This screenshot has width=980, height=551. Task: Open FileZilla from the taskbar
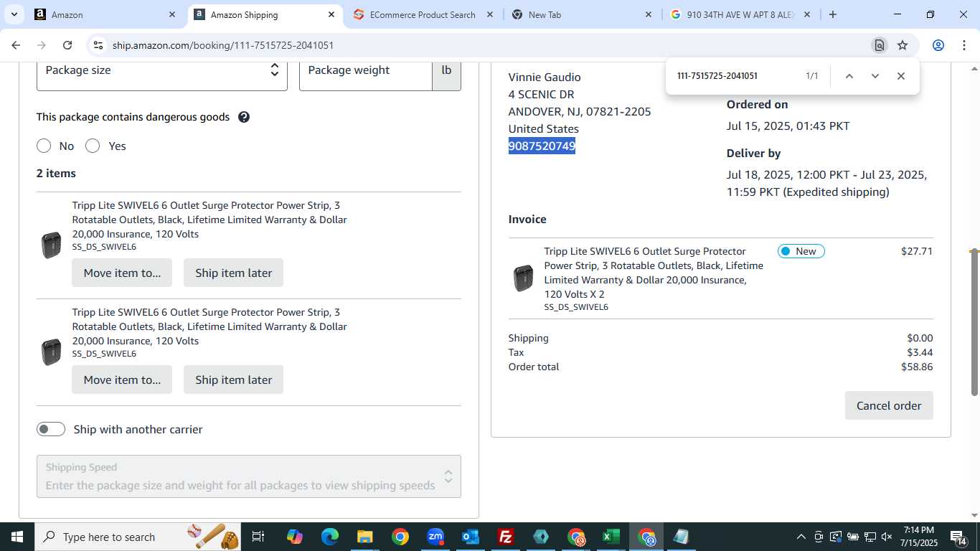[506, 537]
